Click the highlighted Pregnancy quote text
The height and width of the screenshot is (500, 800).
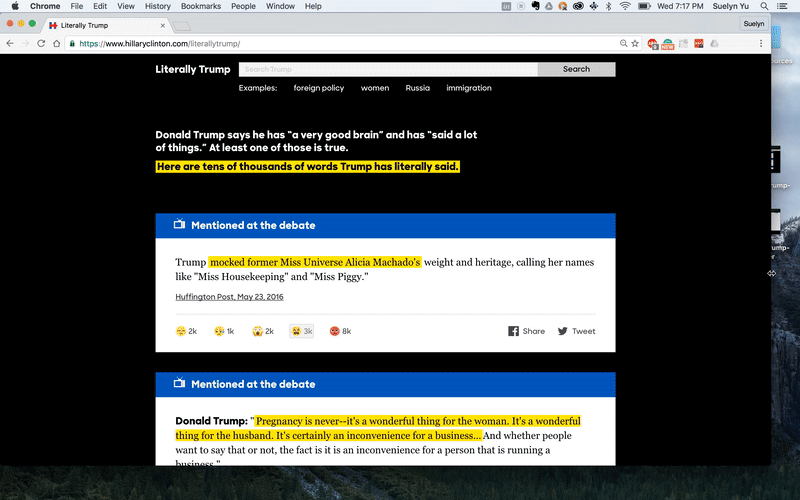pos(378,428)
